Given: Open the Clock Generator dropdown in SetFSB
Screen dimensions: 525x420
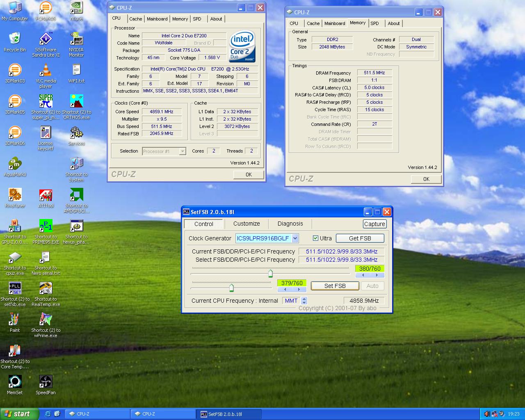Looking at the screenshot, I should [x=295, y=238].
